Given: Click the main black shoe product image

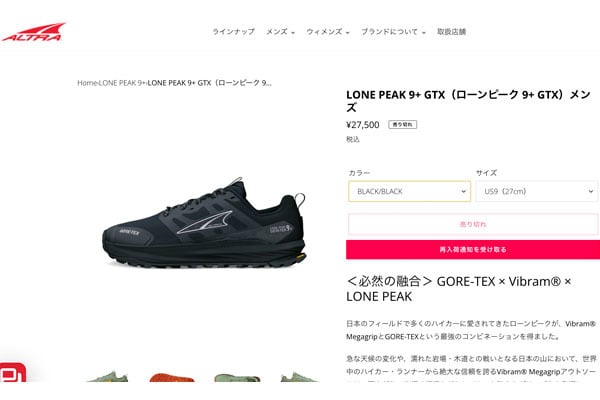Looking at the screenshot, I should pyautogui.click(x=204, y=222).
